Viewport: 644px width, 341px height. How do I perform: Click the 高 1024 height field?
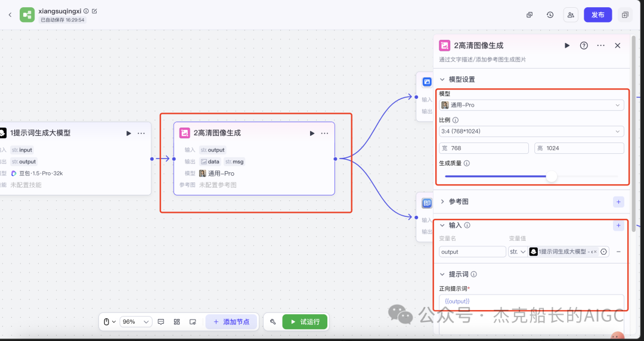pos(579,148)
